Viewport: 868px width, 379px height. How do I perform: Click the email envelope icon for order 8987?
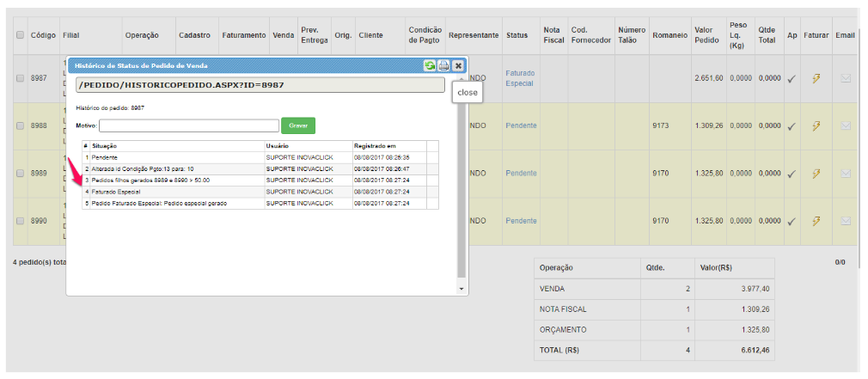[845, 78]
